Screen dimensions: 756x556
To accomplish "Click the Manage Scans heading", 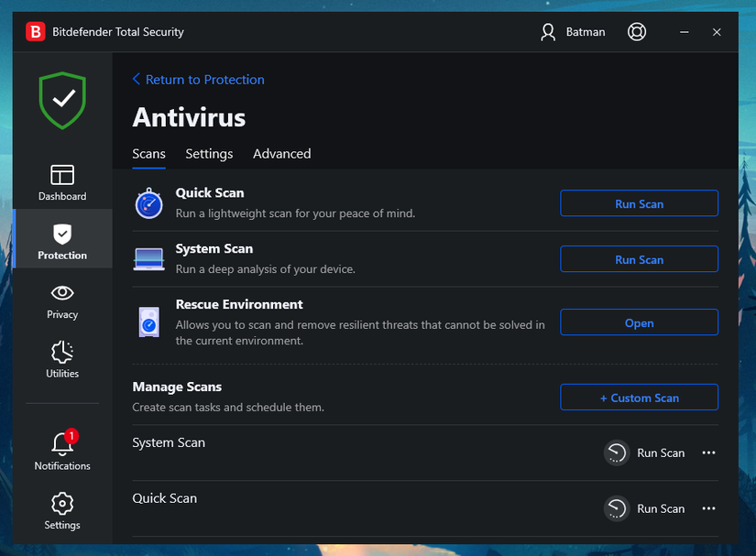I will 177,387.
